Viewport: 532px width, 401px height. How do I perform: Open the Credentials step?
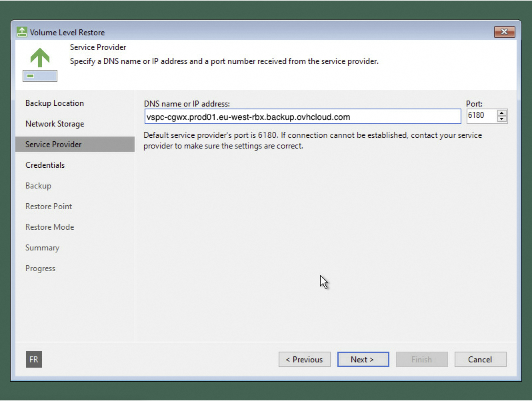pyautogui.click(x=45, y=165)
